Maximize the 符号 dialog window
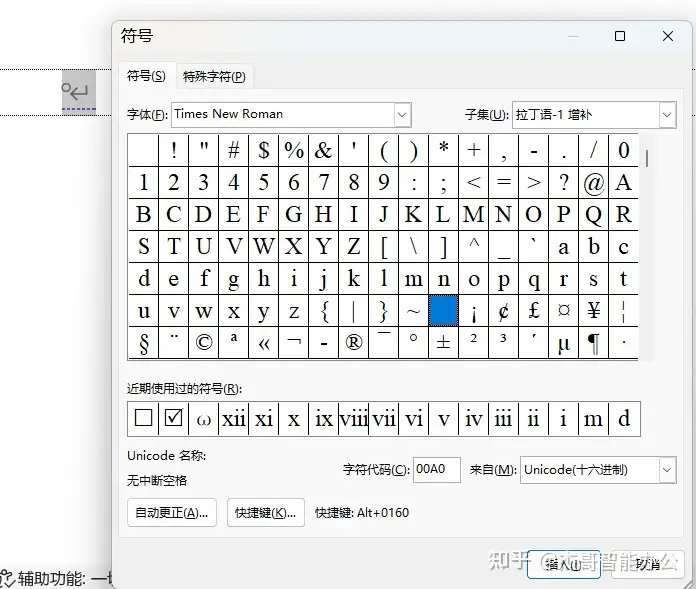This screenshot has height=589, width=696. [x=620, y=36]
